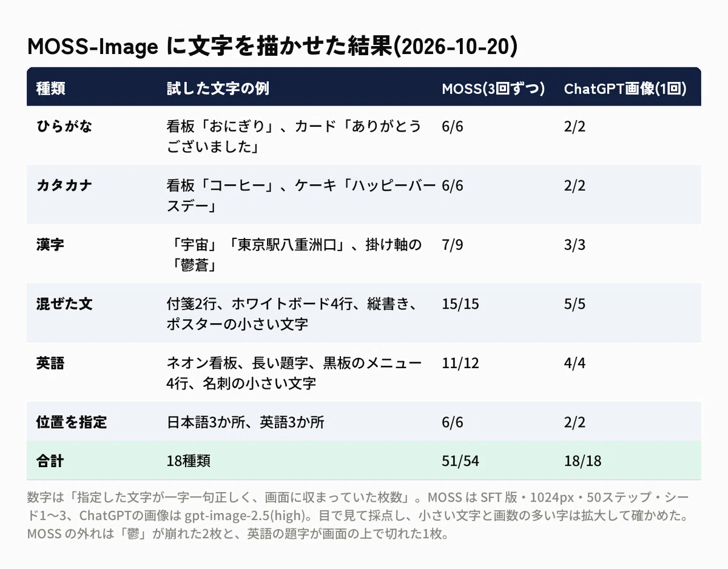Click the ChatGPT total "18/18"
Screen dimensions: 728x569
(583, 460)
